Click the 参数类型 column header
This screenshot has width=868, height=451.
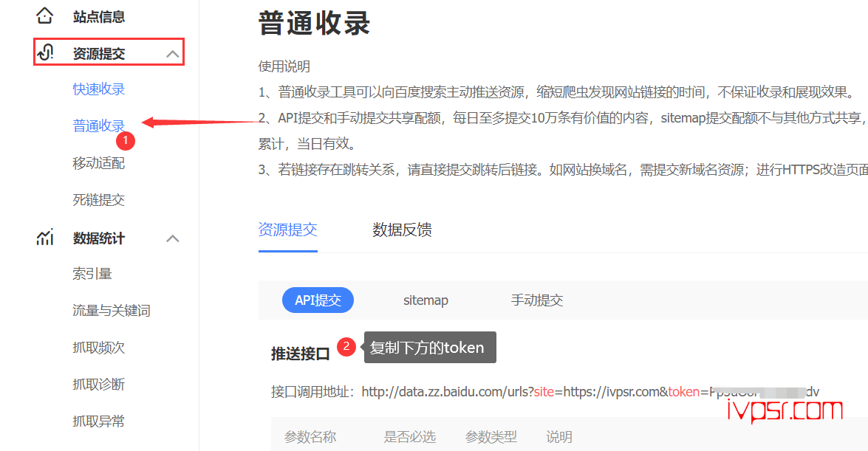coord(491,437)
